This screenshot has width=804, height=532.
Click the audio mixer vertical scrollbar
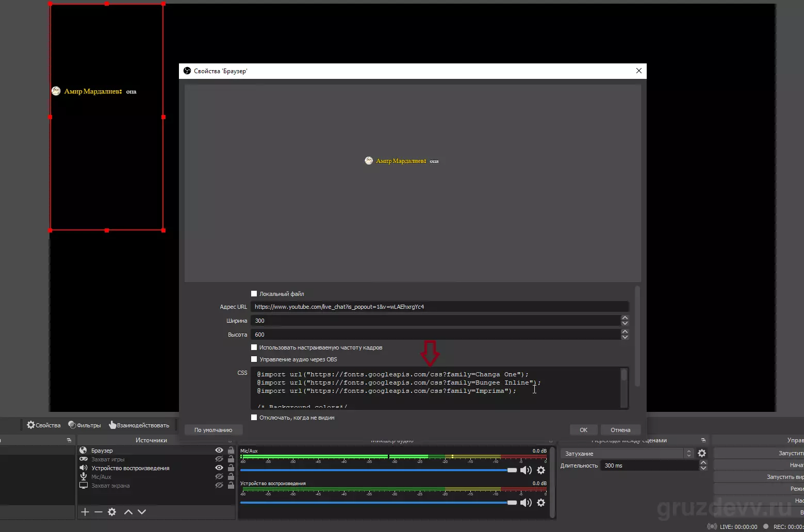point(553,482)
